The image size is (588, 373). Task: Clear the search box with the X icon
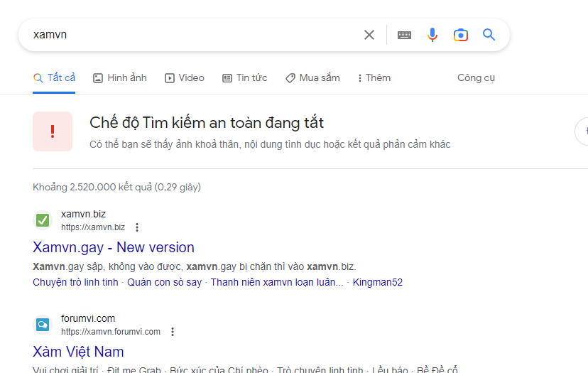(x=369, y=35)
